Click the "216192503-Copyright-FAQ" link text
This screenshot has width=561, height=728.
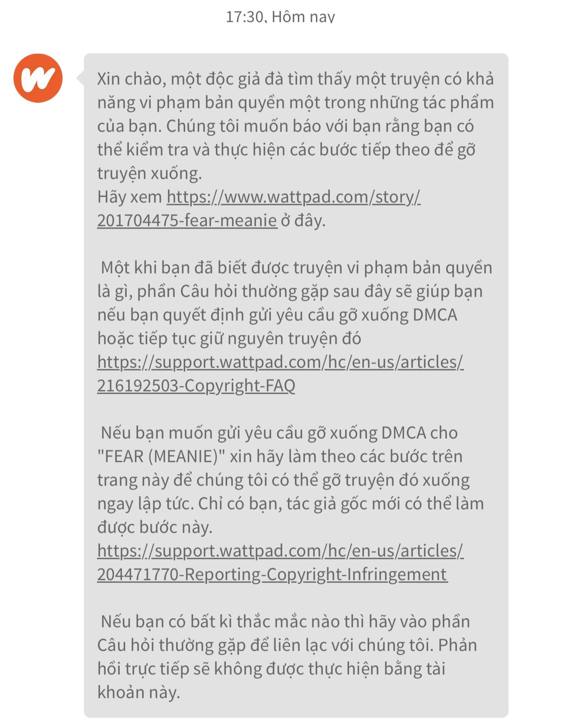click(x=196, y=385)
